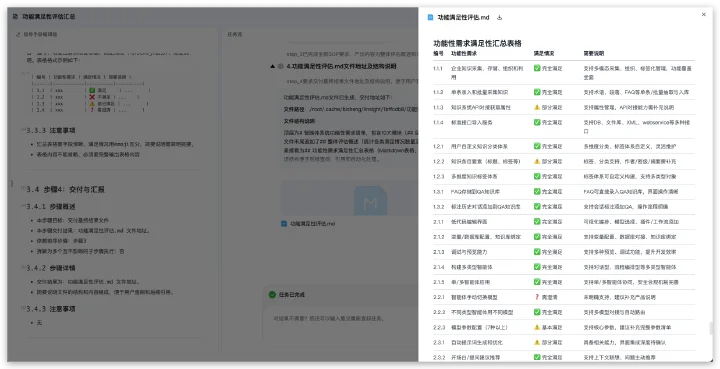The height and width of the screenshot is (369, 720).
Task: Click the preview panel vertical scrollbar
Action: (x=711, y=328)
